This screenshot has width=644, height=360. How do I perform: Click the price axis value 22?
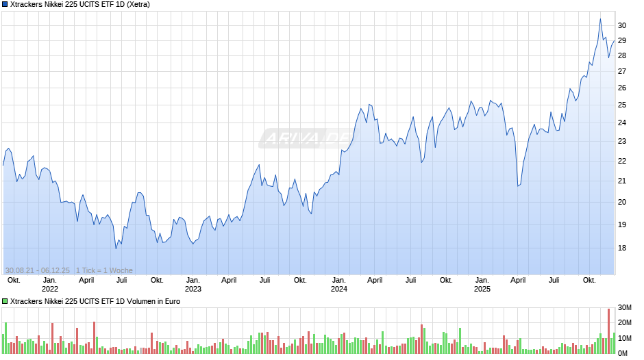coord(622,161)
